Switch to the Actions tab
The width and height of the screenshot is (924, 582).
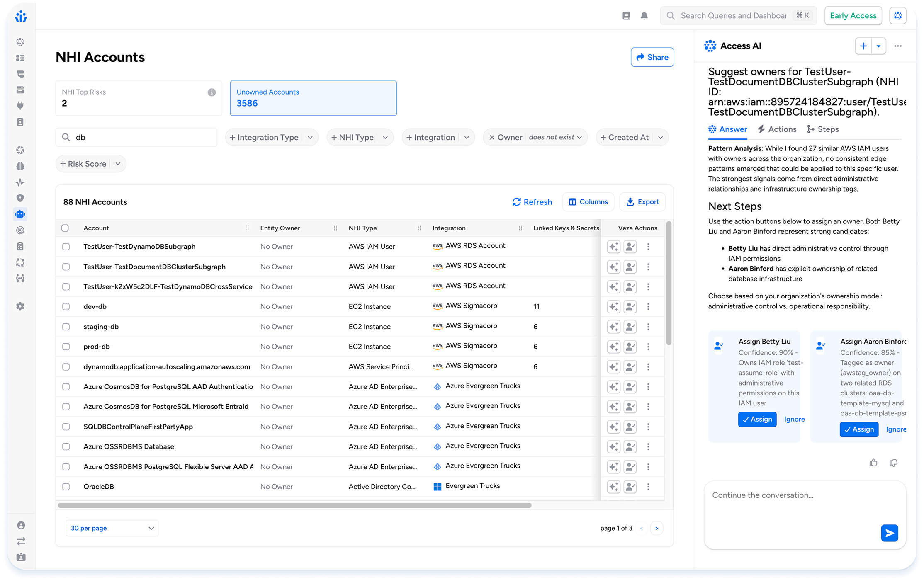[777, 129]
